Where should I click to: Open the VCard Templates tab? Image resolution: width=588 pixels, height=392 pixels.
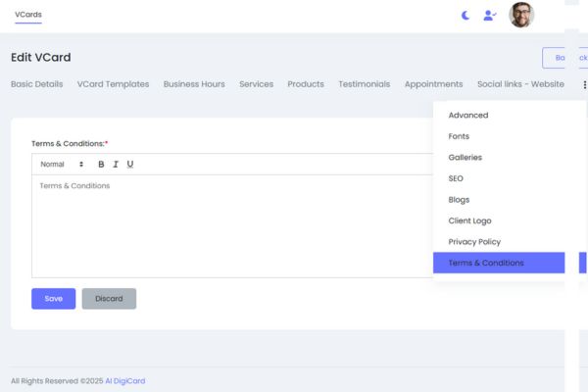[x=113, y=84]
